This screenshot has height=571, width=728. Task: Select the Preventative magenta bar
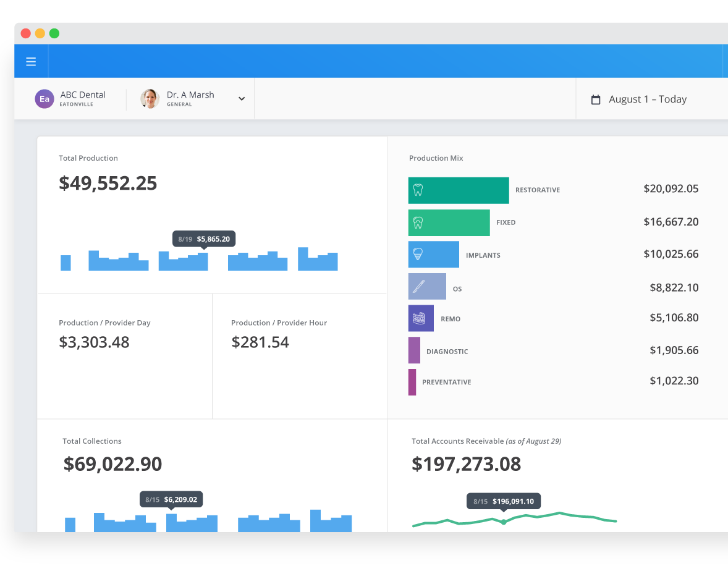click(x=412, y=382)
